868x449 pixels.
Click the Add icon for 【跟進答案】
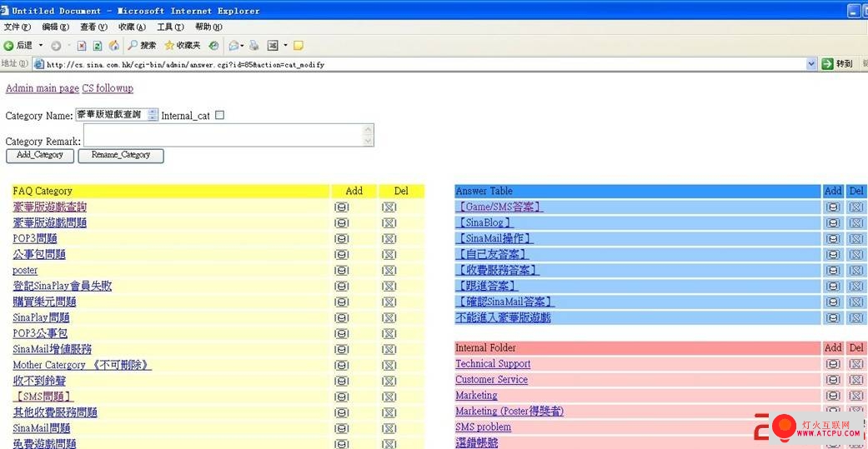coord(833,286)
